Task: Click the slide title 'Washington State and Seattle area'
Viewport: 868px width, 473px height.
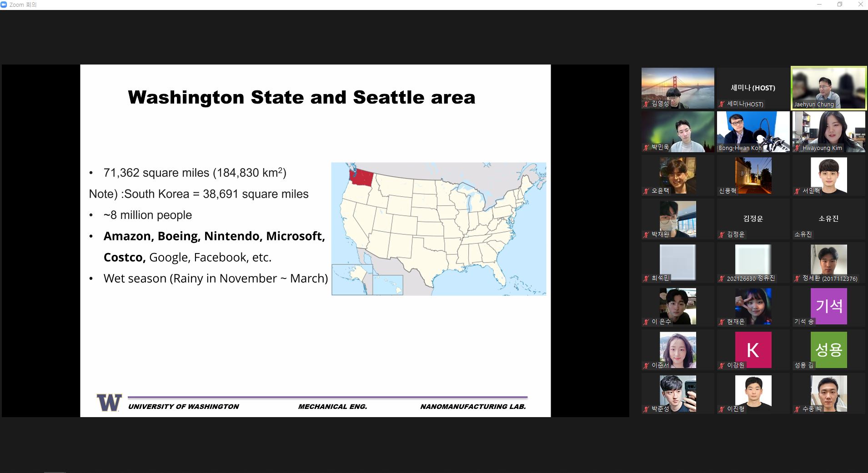Action: [x=301, y=97]
